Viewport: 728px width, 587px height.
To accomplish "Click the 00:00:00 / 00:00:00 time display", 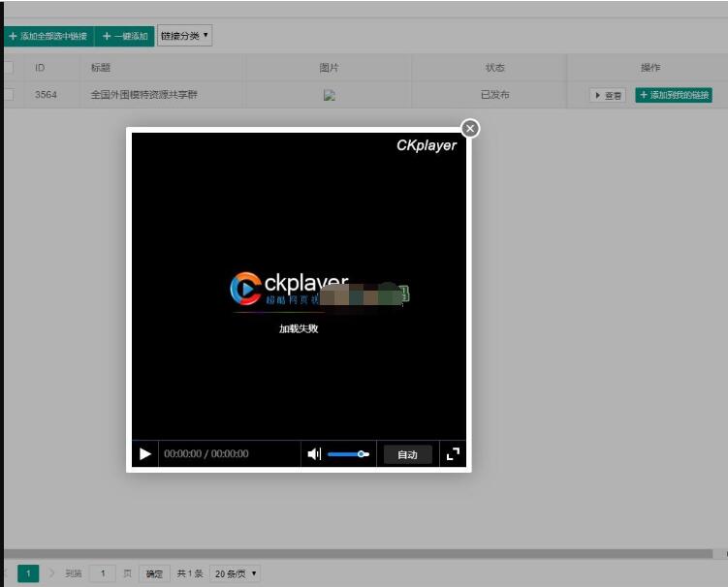I will pyautogui.click(x=206, y=454).
